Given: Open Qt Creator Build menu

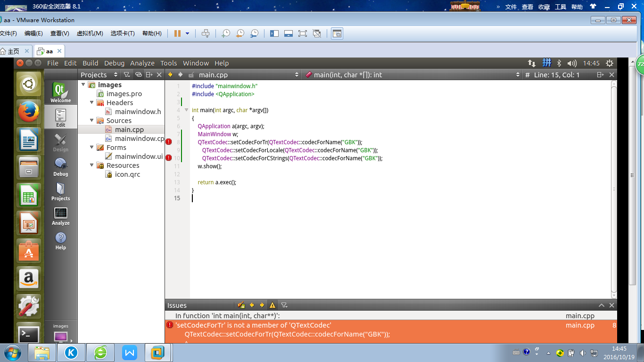Looking at the screenshot, I should pos(90,63).
